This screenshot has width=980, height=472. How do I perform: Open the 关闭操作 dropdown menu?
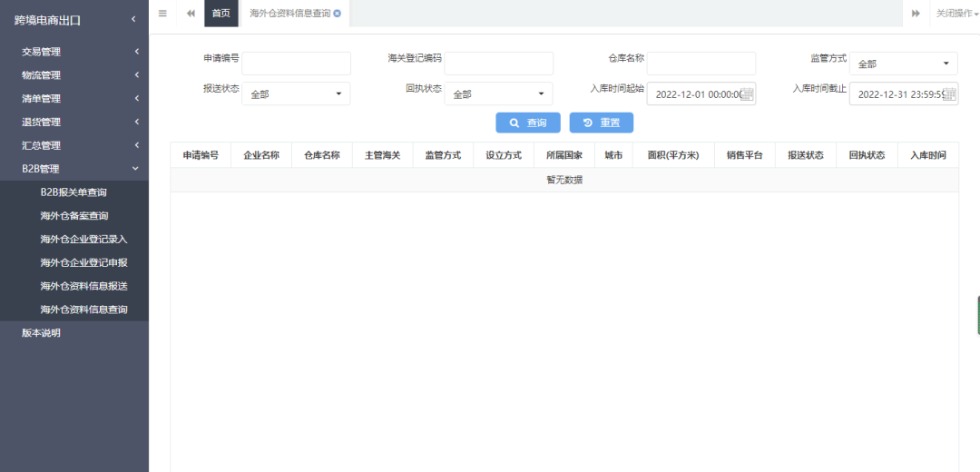tap(957, 13)
